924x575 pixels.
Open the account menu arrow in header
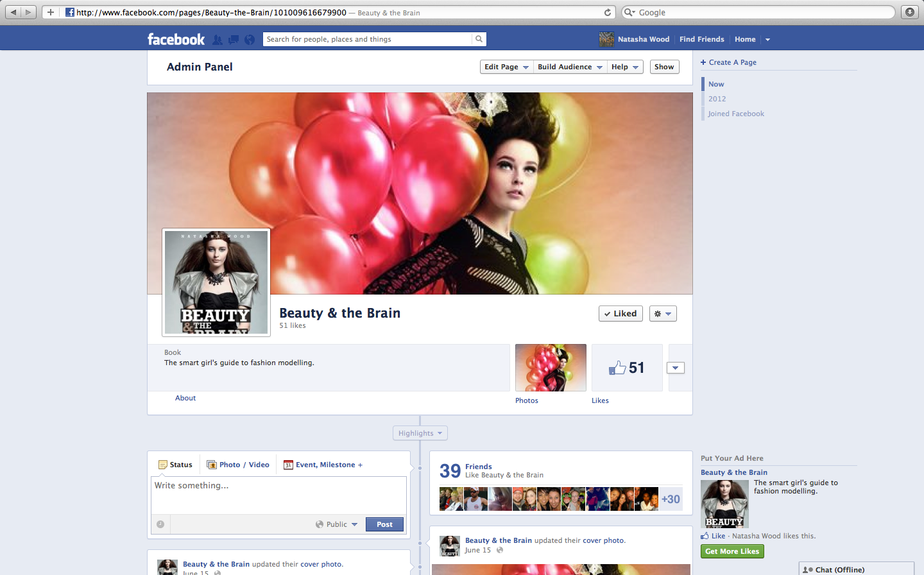click(767, 39)
